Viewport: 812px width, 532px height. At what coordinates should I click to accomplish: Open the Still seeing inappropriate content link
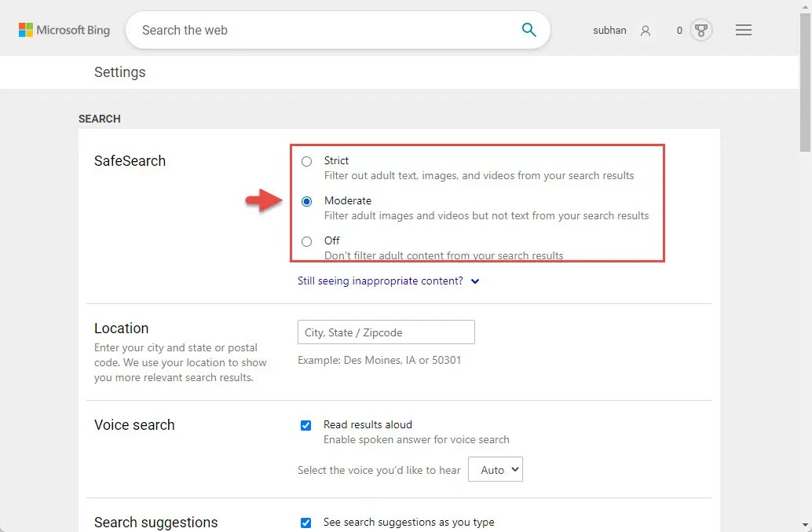(380, 281)
